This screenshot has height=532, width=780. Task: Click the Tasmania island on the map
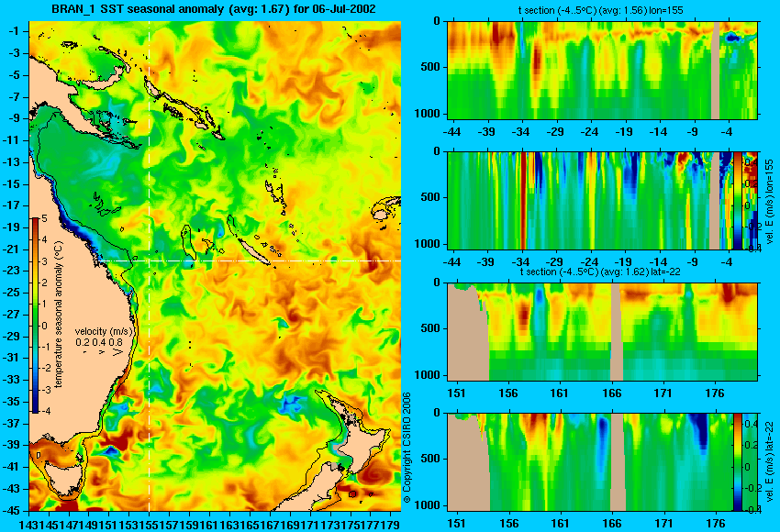click(x=63, y=481)
